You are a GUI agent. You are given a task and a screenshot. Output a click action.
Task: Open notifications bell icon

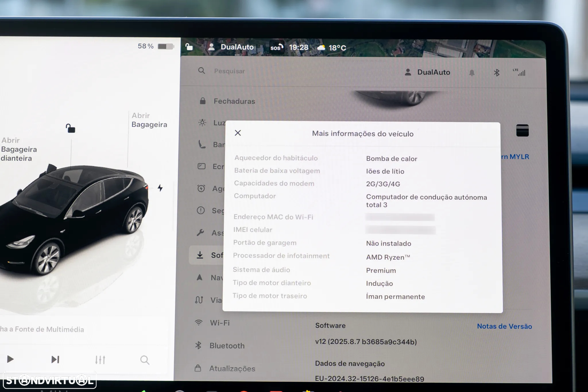(472, 73)
